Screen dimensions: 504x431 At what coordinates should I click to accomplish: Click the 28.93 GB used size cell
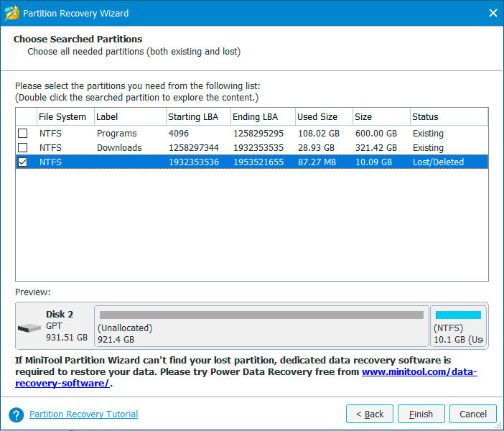(316, 148)
